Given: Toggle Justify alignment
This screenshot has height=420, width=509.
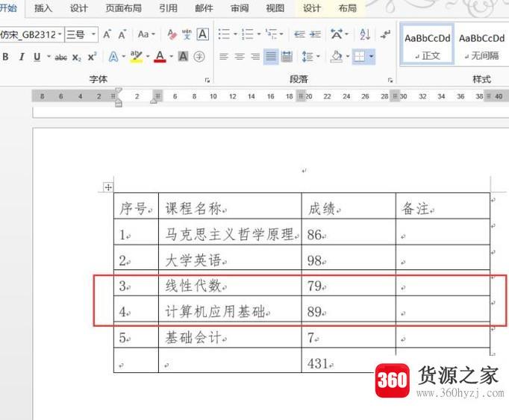Looking at the screenshot, I should point(271,57).
